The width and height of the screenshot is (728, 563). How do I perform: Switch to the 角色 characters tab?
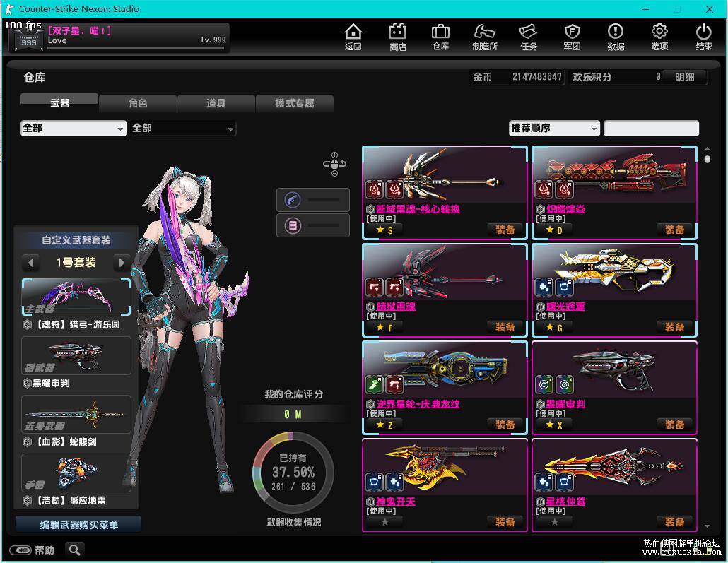(138, 103)
